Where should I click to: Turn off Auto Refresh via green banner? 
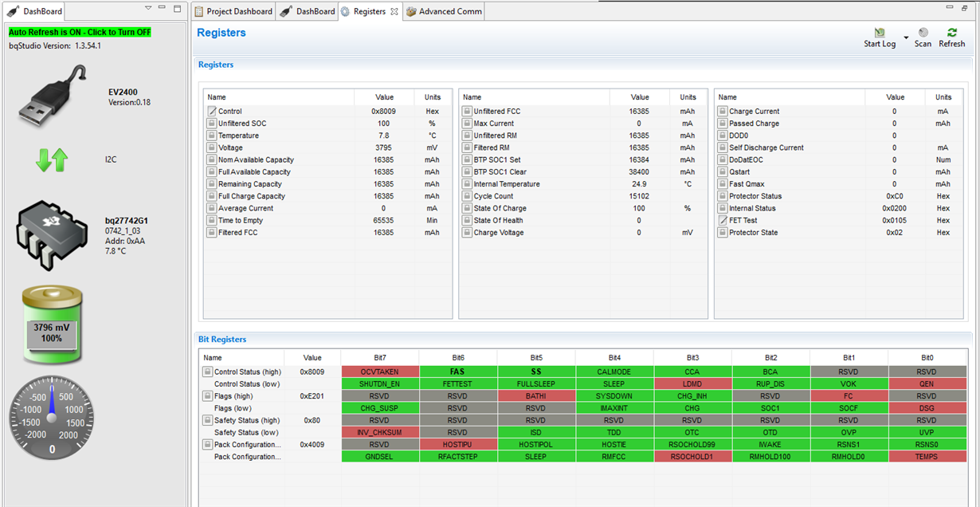pyautogui.click(x=80, y=32)
